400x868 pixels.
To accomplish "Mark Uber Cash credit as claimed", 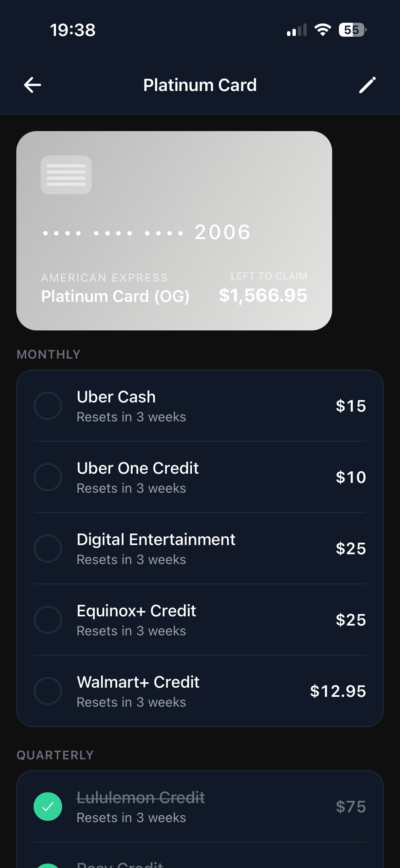I will pyautogui.click(x=48, y=406).
